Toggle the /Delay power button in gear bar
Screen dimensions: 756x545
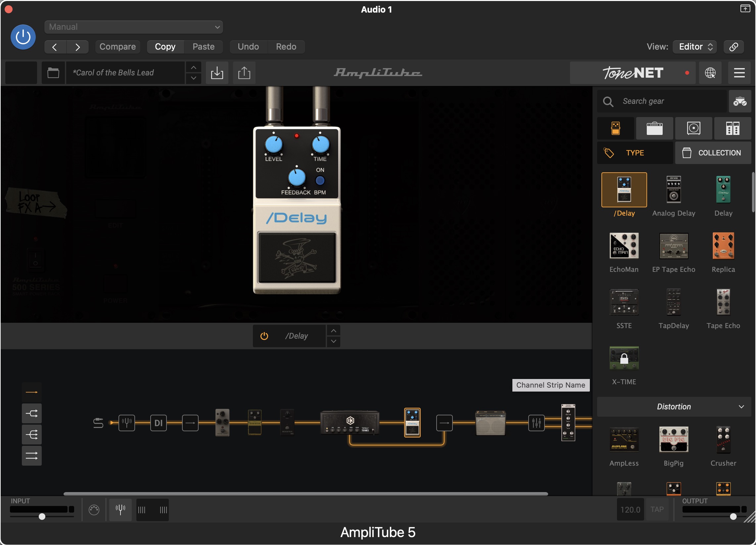(x=264, y=336)
